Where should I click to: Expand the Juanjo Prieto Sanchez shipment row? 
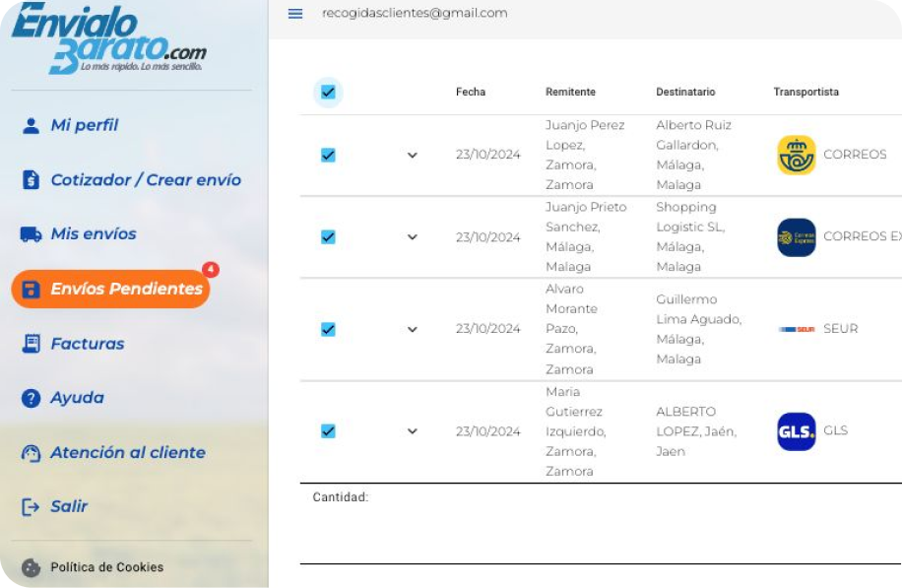[x=412, y=237]
